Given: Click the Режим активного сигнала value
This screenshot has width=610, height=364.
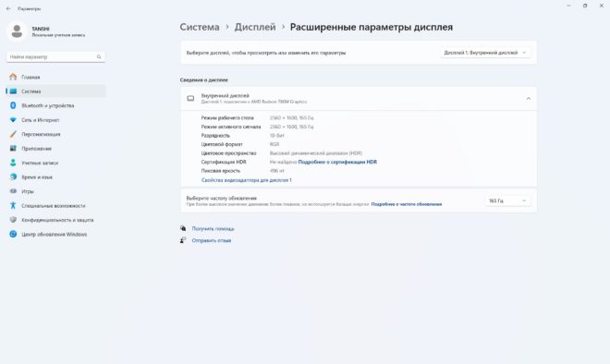Looking at the screenshot, I should [292, 127].
